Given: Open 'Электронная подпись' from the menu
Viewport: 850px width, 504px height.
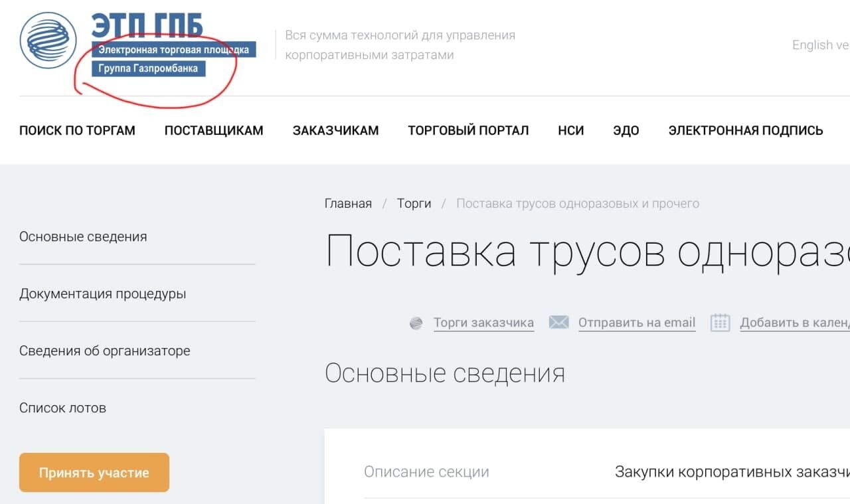Looking at the screenshot, I should coord(745,130).
